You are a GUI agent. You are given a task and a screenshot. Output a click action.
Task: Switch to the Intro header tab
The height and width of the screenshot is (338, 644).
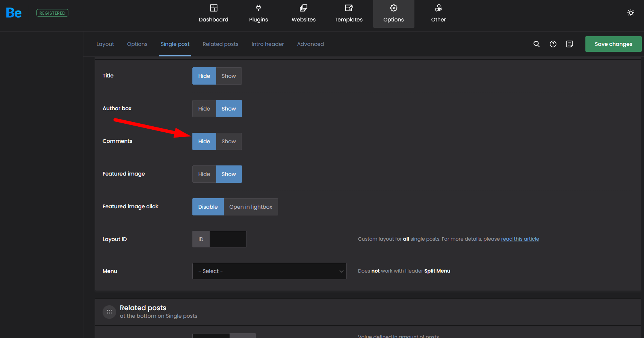click(x=268, y=44)
